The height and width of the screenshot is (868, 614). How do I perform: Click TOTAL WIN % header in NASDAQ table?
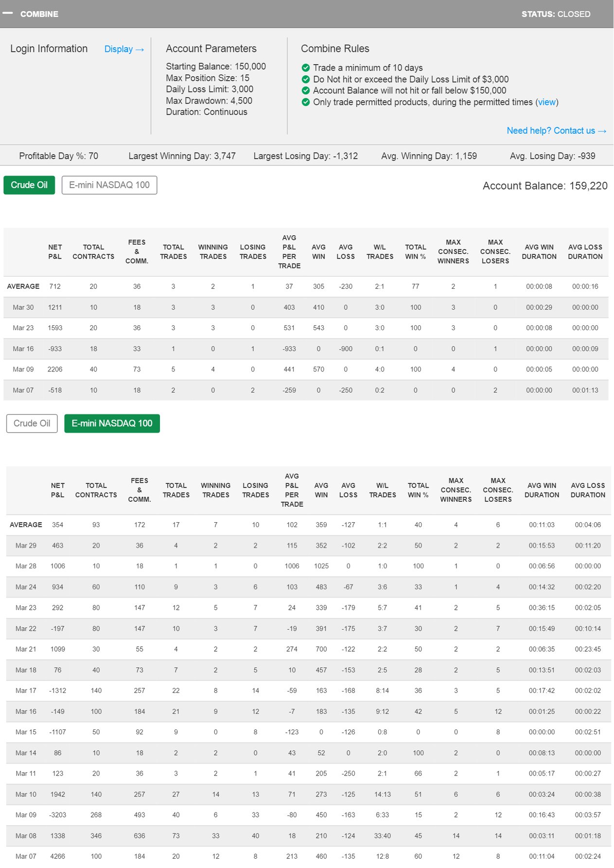click(x=418, y=490)
